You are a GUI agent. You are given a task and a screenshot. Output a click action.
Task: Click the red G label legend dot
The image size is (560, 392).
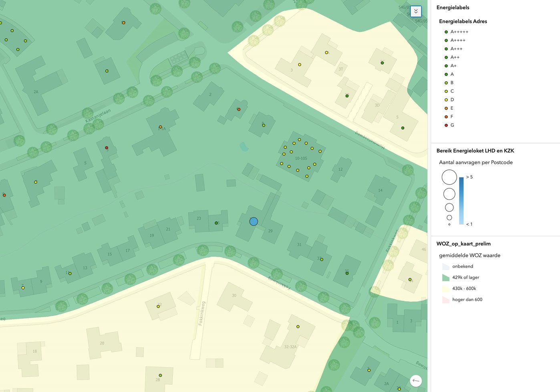pyautogui.click(x=446, y=125)
